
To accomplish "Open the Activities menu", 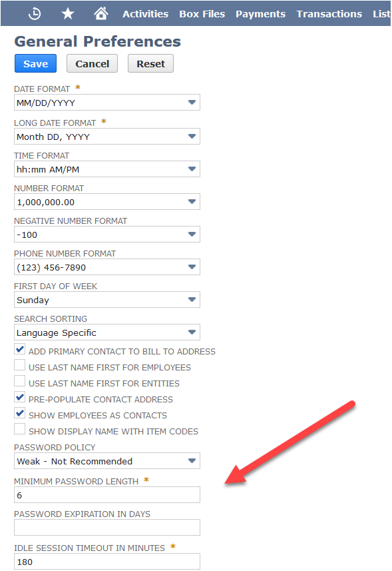I will click(x=146, y=14).
